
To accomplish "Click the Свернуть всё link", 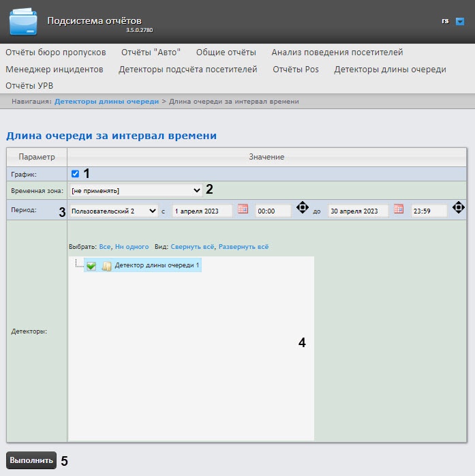I will click(x=192, y=246).
